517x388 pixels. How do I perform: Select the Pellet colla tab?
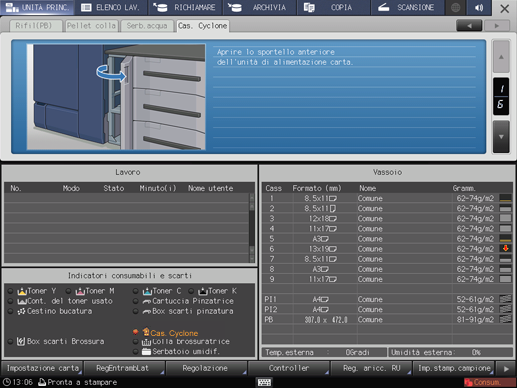point(91,26)
